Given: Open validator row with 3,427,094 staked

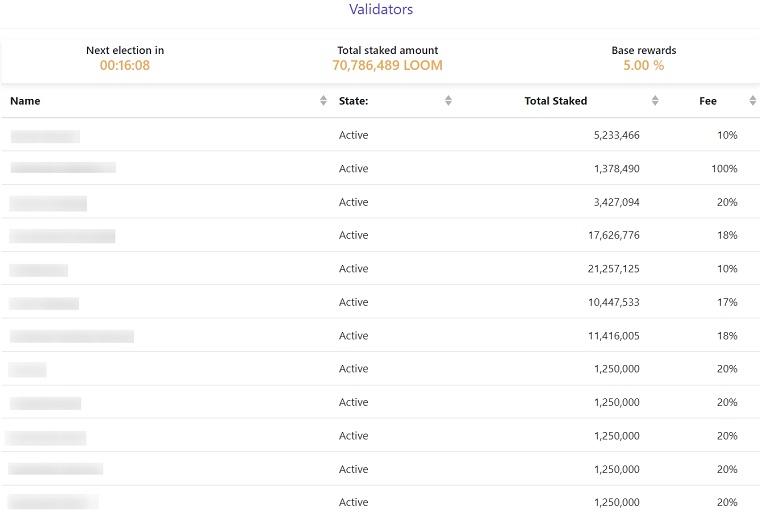Looking at the screenshot, I should [380, 202].
